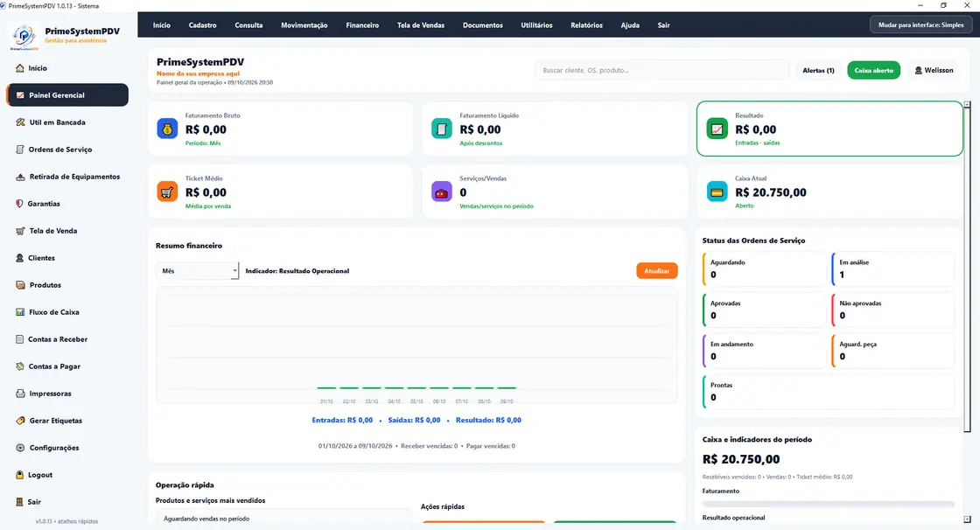Open the Em análise status card
The width and height of the screenshot is (980, 530).
coord(893,268)
